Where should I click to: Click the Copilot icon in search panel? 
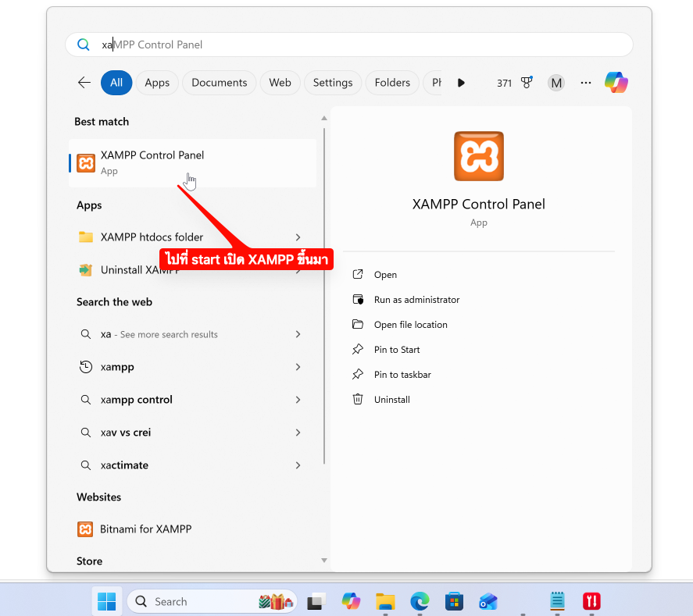[616, 83]
